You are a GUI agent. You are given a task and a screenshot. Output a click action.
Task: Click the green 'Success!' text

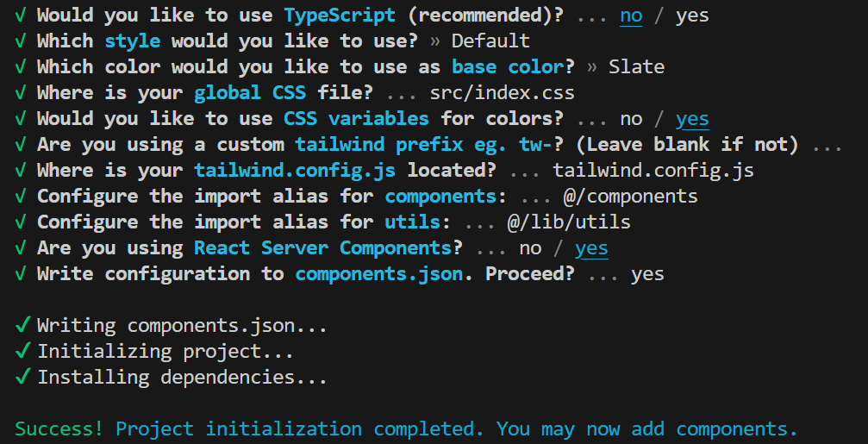pos(59,429)
